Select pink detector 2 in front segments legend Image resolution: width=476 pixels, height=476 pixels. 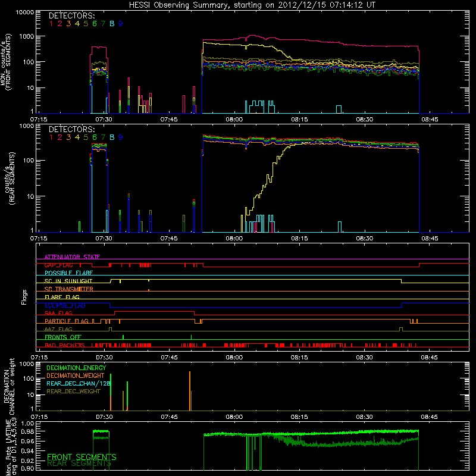(x=60, y=24)
